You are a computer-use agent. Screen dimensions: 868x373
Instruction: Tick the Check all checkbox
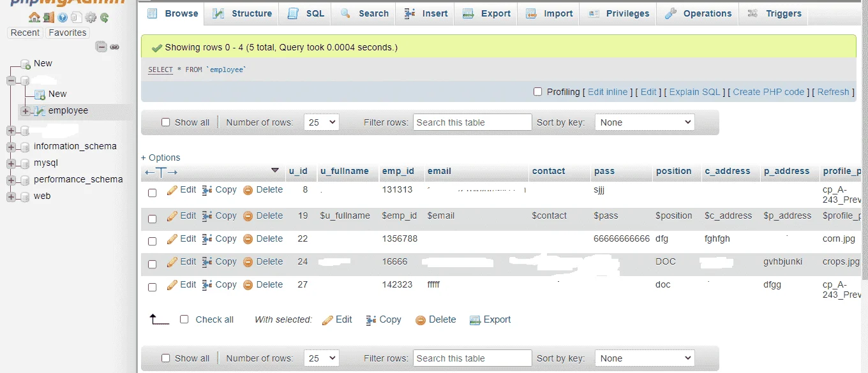[x=184, y=319]
